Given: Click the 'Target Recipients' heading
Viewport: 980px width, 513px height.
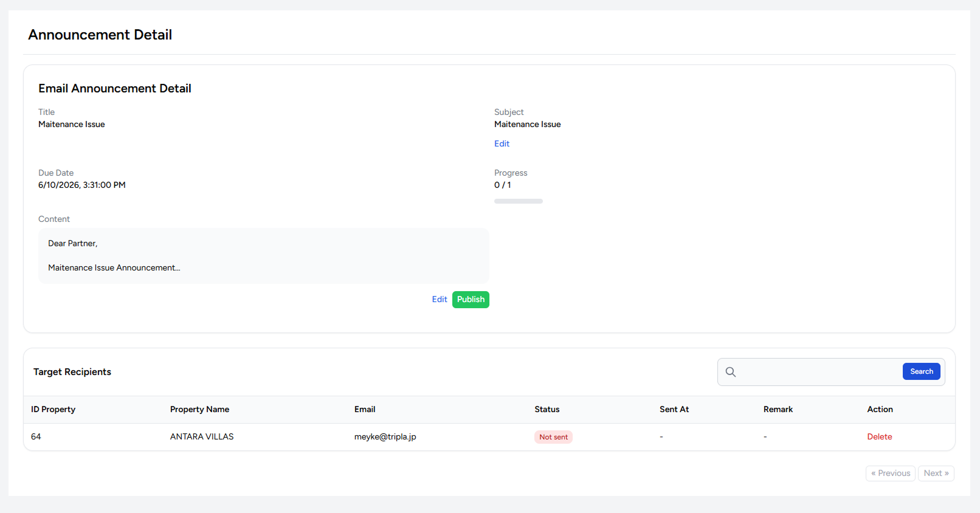Looking at the screenshot, I should [x=72, y=372].
